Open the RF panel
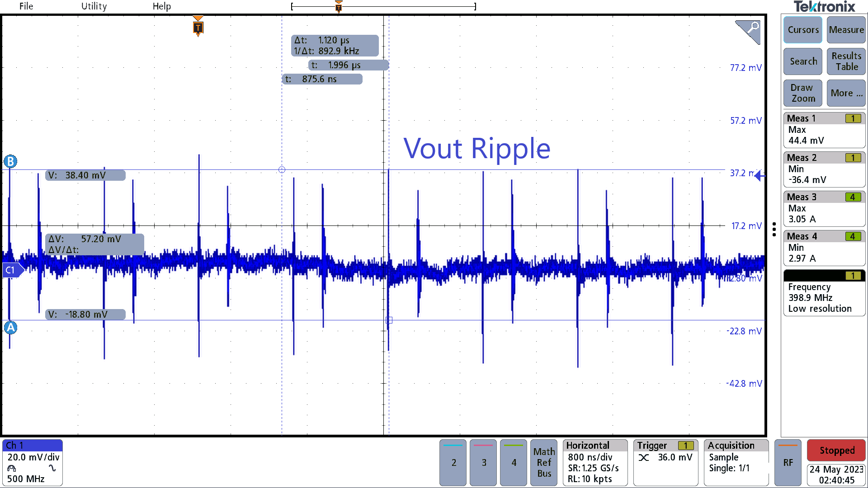The image size is (868, 488). pyautogui.click(x=788, y=462)
